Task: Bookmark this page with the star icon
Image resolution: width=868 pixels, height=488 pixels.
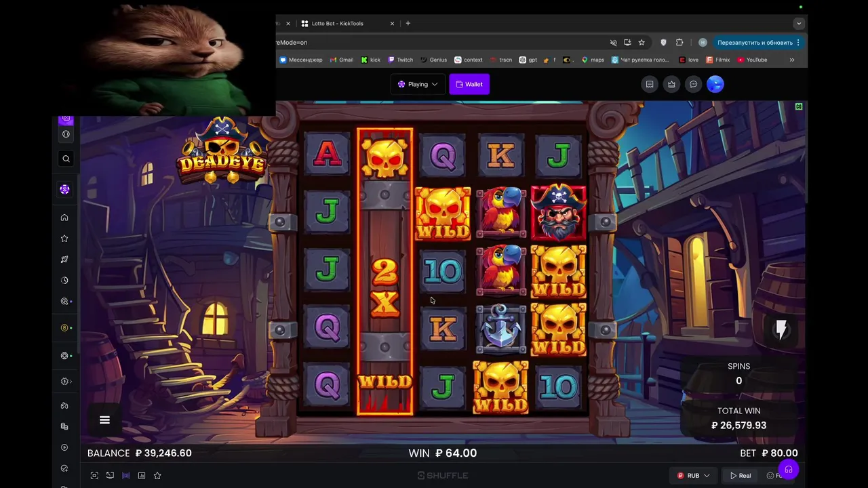Action: [x=642, y=43]
